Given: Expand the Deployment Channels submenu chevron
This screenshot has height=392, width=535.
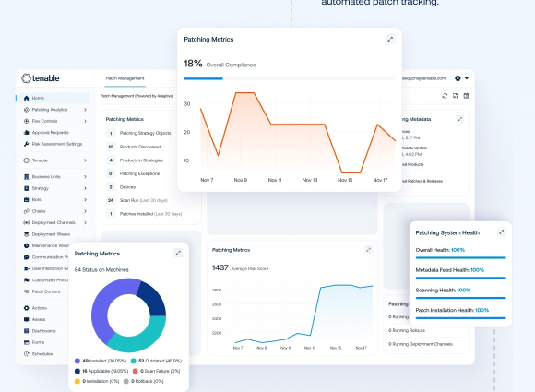Looking at the screenshot, I should tap(85, 222).
